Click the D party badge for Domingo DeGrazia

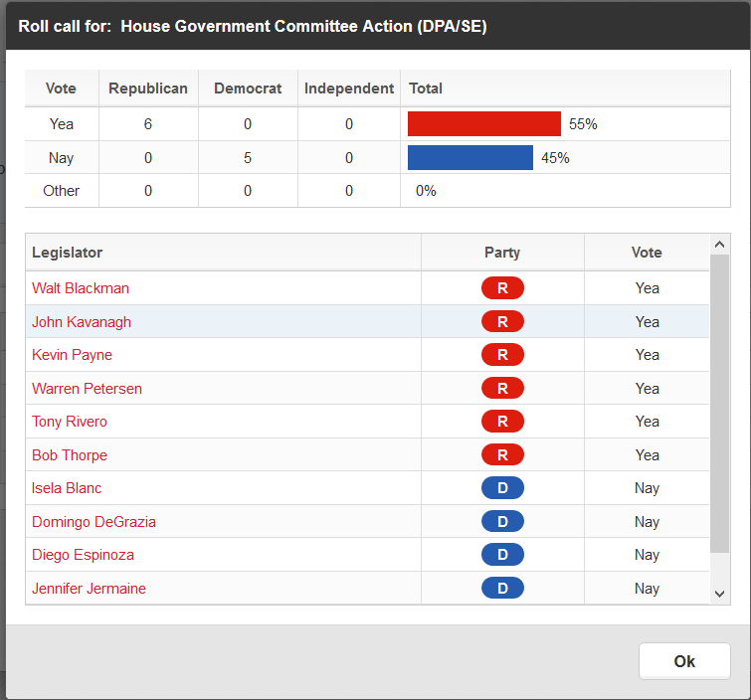[x=502, y=521]
